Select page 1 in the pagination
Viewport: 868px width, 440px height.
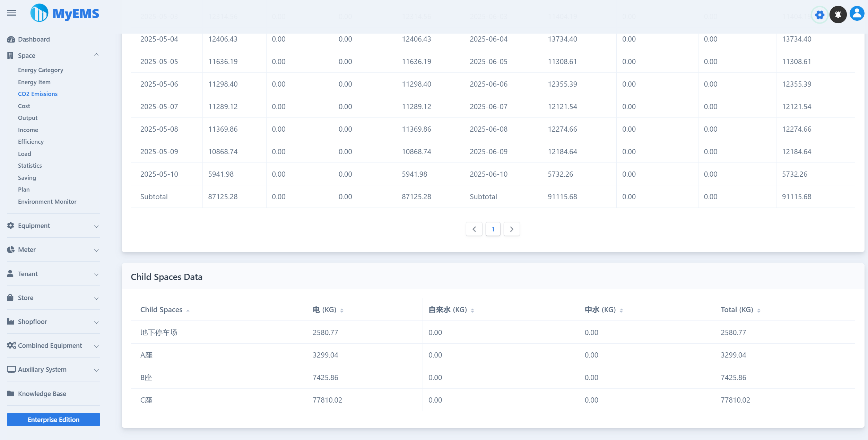coord(493,229)
